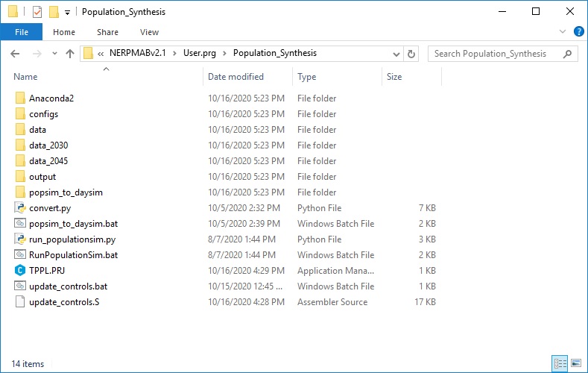The width and height of the screenshot is (588, 373).
Task: Go up one folder level
Action: point(71,54)
